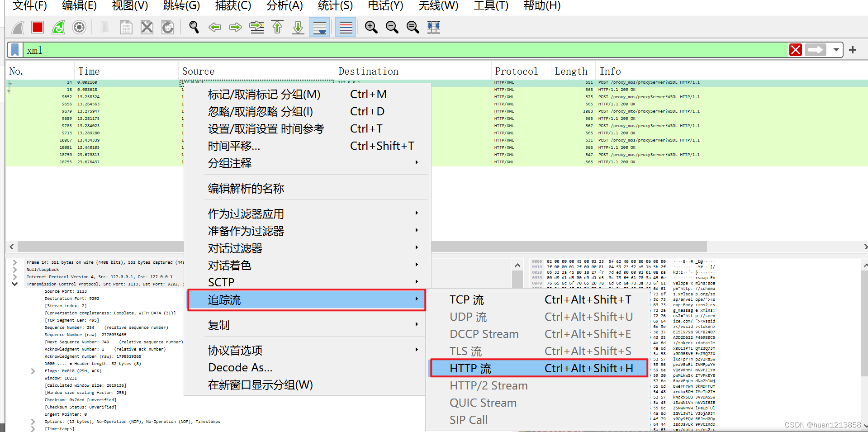Open capture options gear icon
Image resolution: width=868 pixels, height=432 pixels.
coord(79,27)
